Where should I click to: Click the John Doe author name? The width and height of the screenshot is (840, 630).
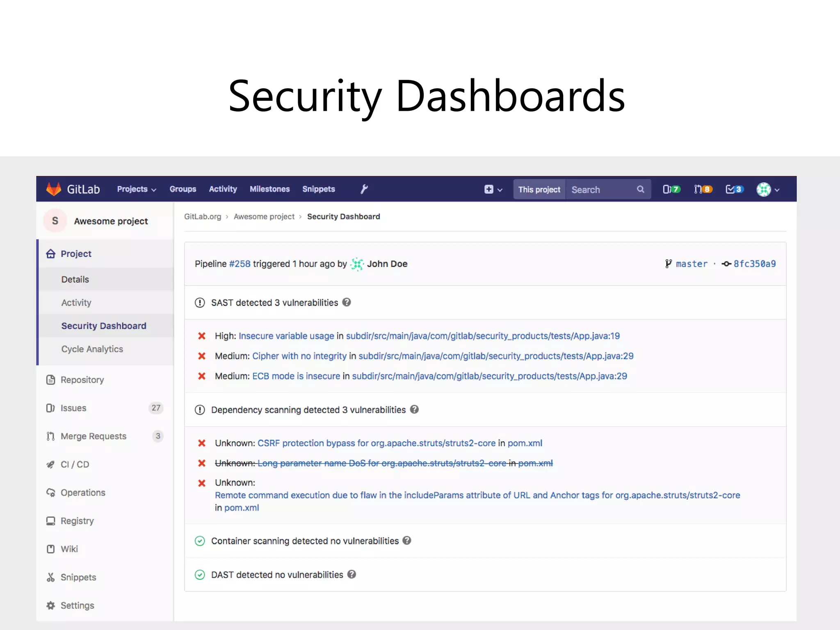387,264
